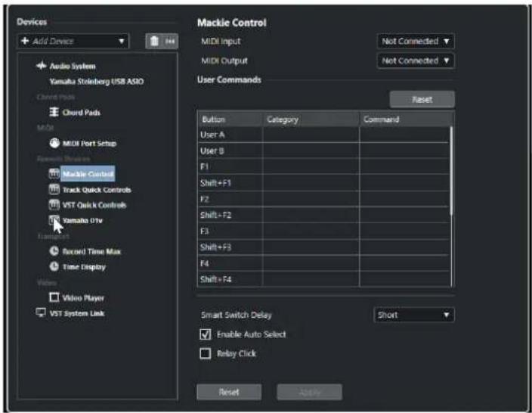Select the Shift+F1 row

tap(324, 183)
